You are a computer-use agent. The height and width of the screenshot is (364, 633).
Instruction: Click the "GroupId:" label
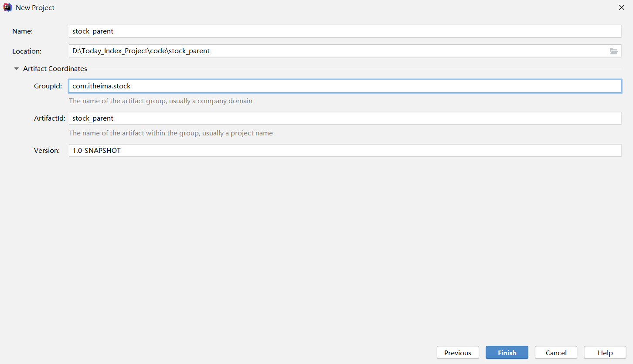click(x=48, y=86)
